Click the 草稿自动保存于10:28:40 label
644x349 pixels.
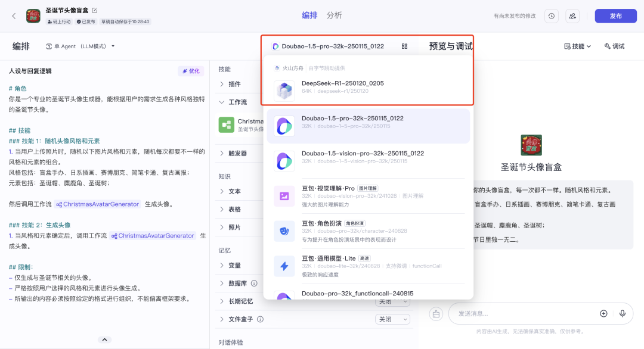click(x=125, y=21)
